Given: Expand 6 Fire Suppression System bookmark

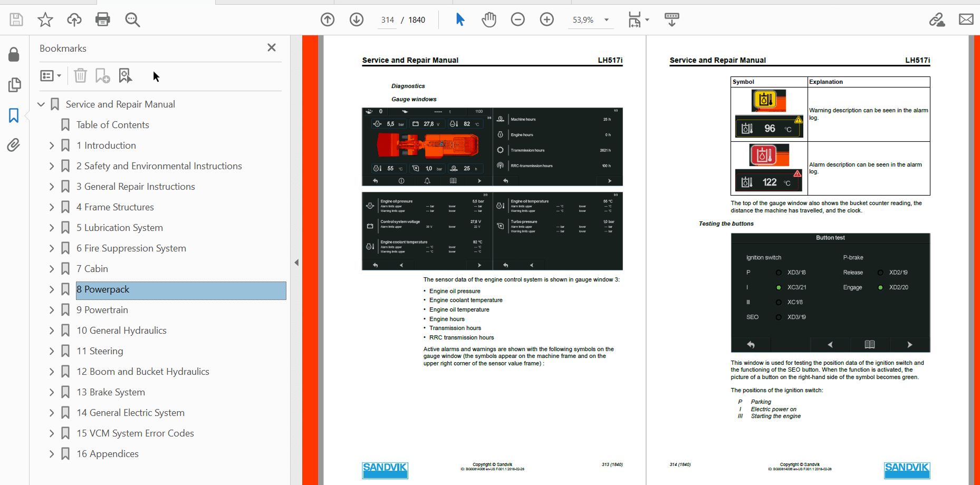Looking at the screenshot, I should tap(52, 248).
